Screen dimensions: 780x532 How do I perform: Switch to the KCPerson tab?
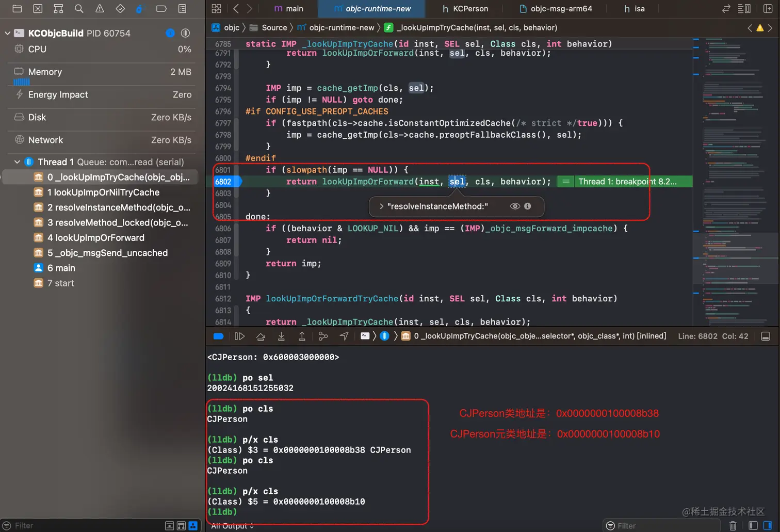465,9
